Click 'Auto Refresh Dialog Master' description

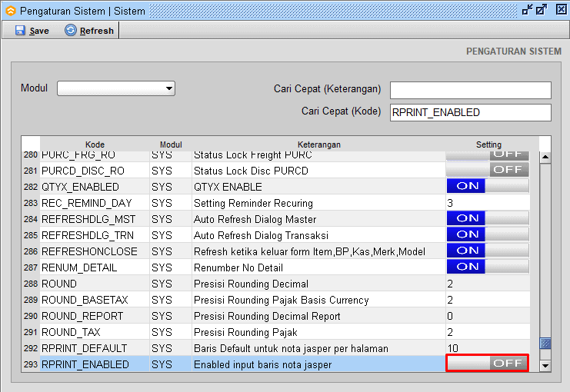[255, 219]
